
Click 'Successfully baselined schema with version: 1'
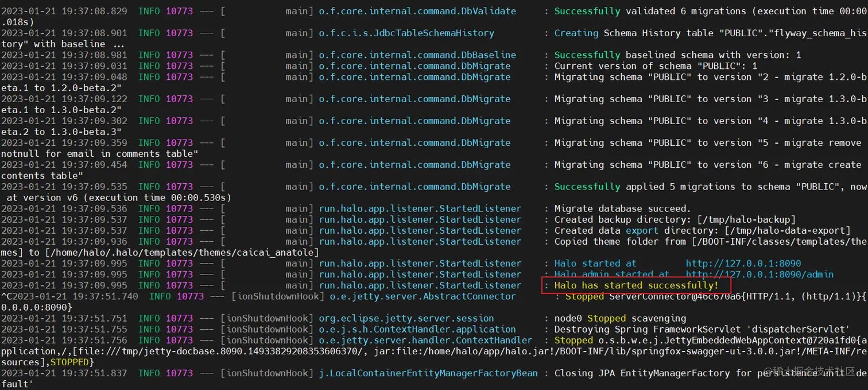(x=677, y=55)
